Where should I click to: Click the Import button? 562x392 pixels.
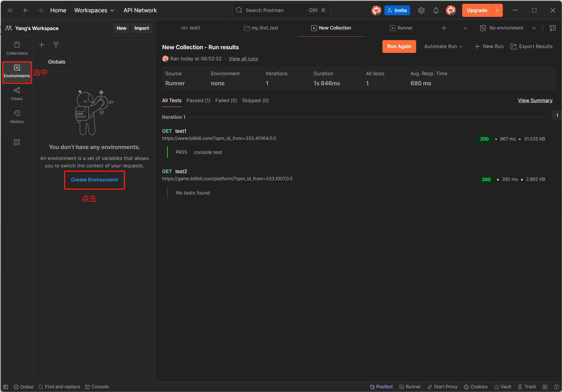pyautogui.click(x=142, y=28)
